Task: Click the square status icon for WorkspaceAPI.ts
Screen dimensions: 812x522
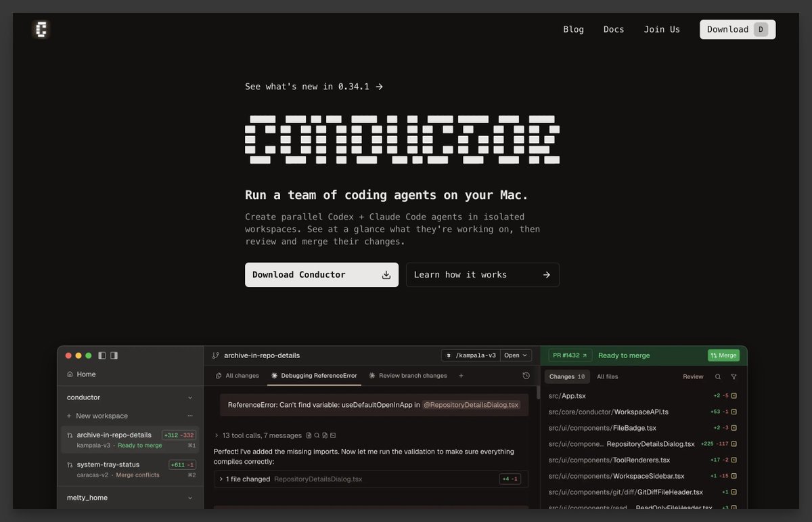Action: (734, 412)
